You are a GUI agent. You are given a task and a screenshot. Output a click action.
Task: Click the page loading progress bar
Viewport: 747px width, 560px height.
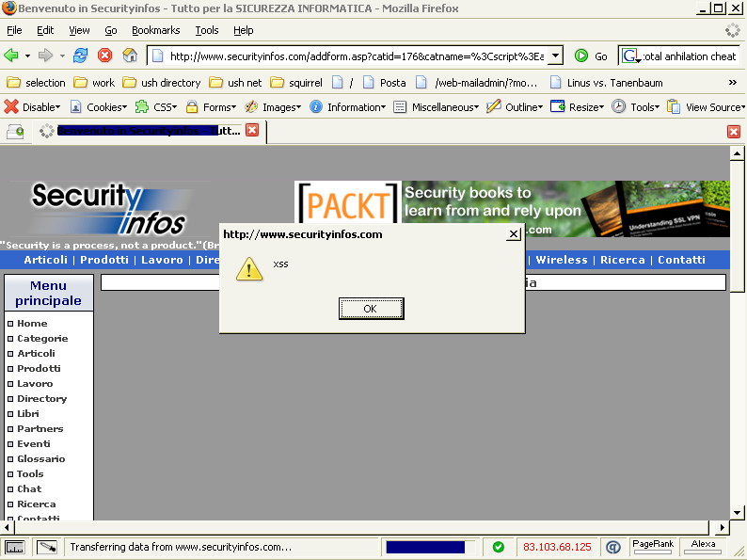[x=425, y=547]
